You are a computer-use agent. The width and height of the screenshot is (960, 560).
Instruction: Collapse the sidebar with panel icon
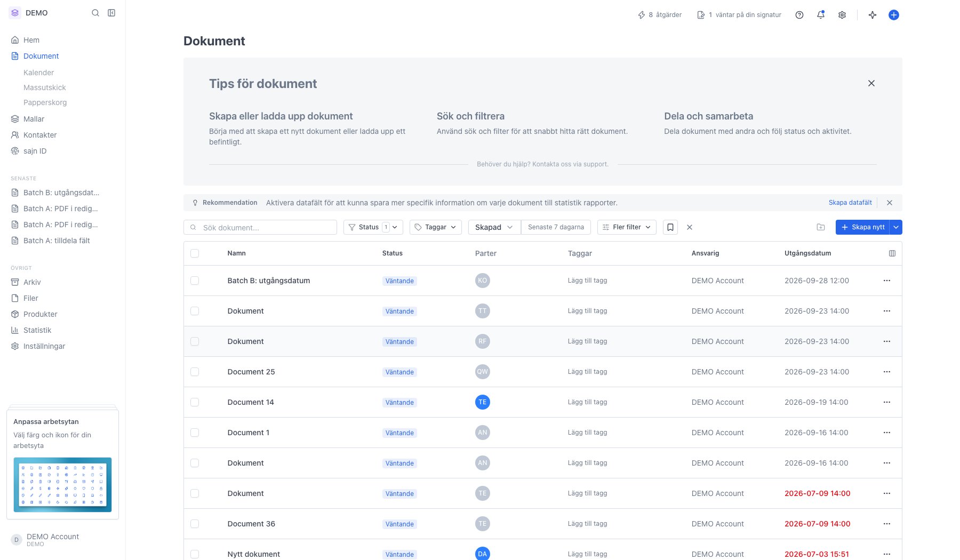click(111, 13)
